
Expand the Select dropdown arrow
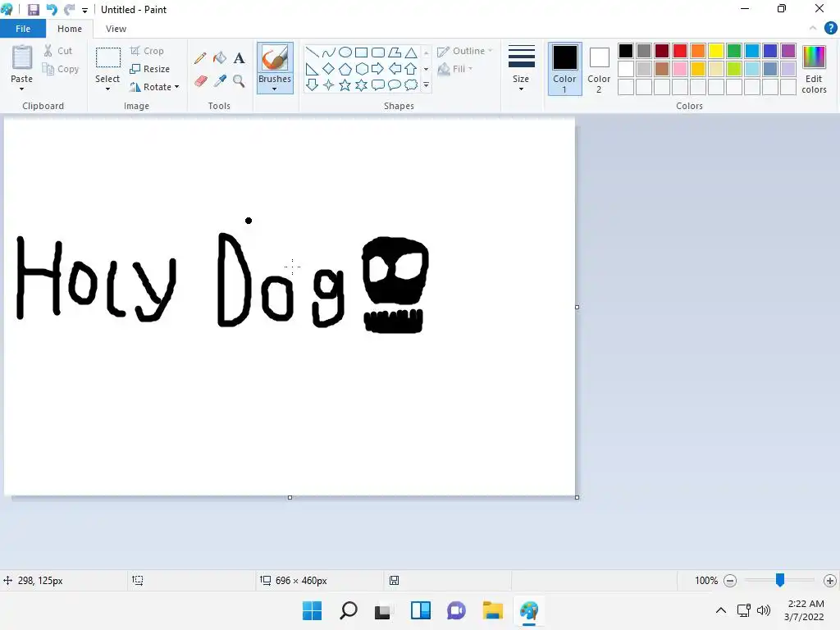tap(107, 89)
